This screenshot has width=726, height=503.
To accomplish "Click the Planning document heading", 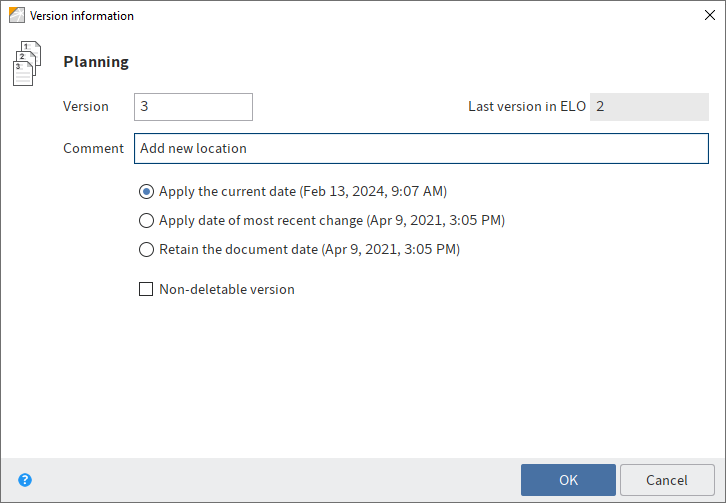I will 96,62.
